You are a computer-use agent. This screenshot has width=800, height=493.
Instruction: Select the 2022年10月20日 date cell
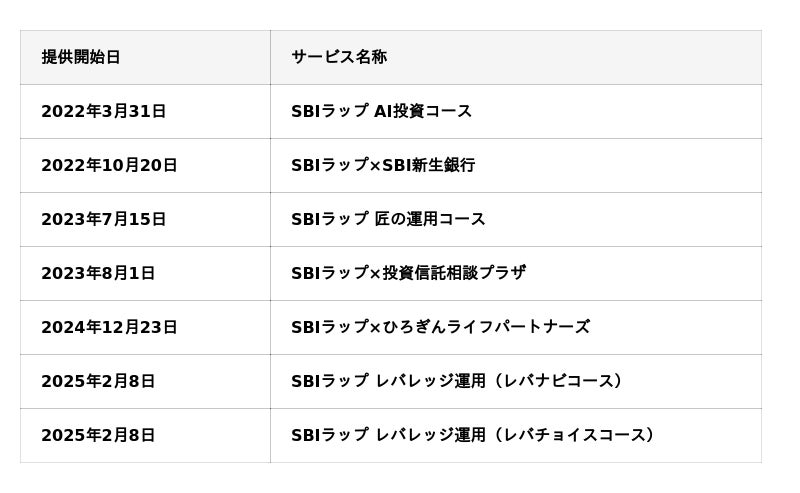click(x=109, y=165)
